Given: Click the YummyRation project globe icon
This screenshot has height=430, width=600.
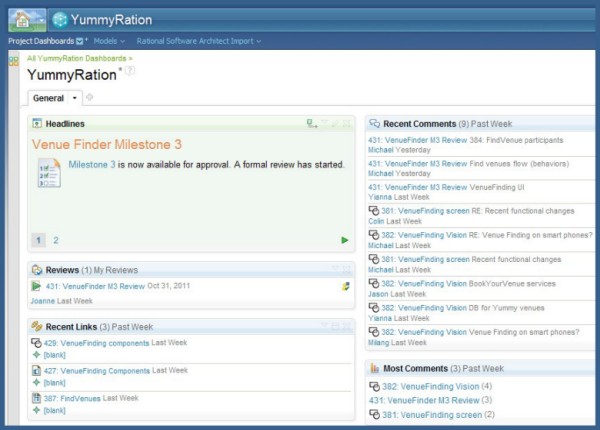Looking at the screenshot, I should [x=60, y=20].
